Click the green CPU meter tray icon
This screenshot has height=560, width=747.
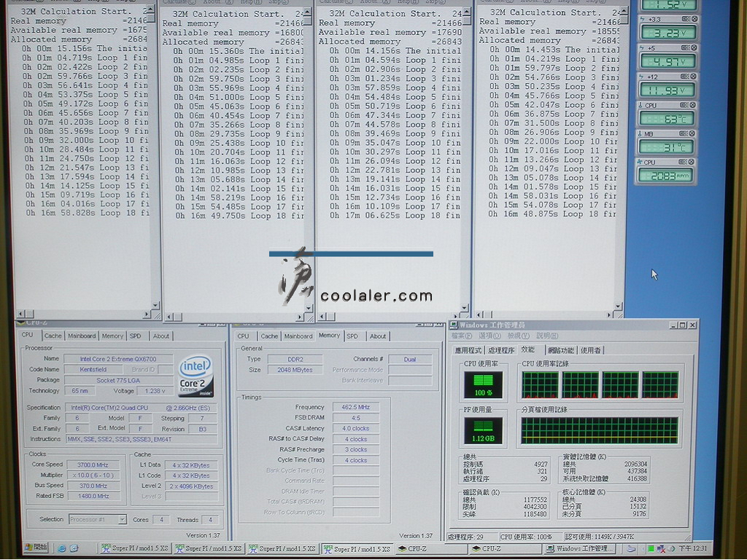coord(651,549)
